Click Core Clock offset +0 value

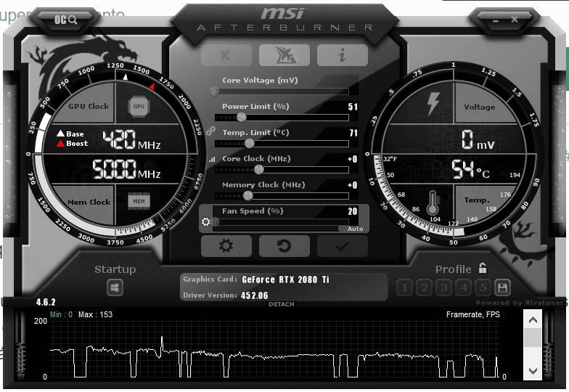(x=353, y=159)
